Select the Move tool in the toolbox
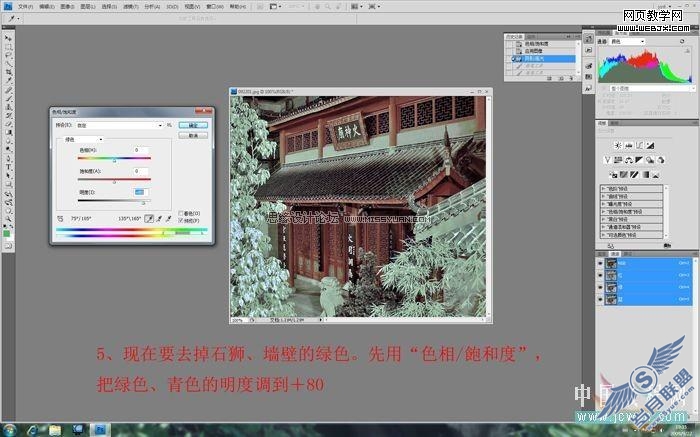 8,38
